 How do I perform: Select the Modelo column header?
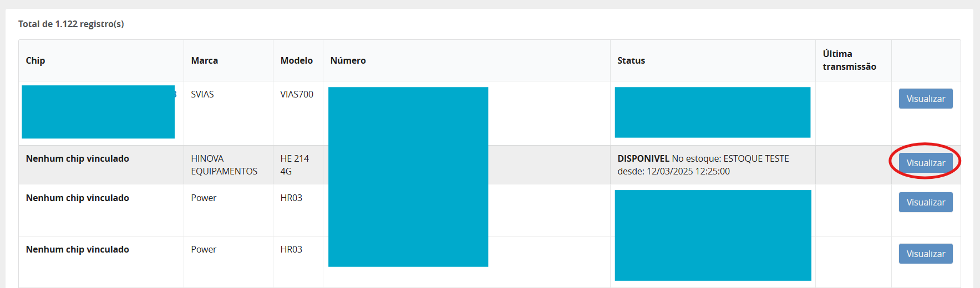(296, 60)
